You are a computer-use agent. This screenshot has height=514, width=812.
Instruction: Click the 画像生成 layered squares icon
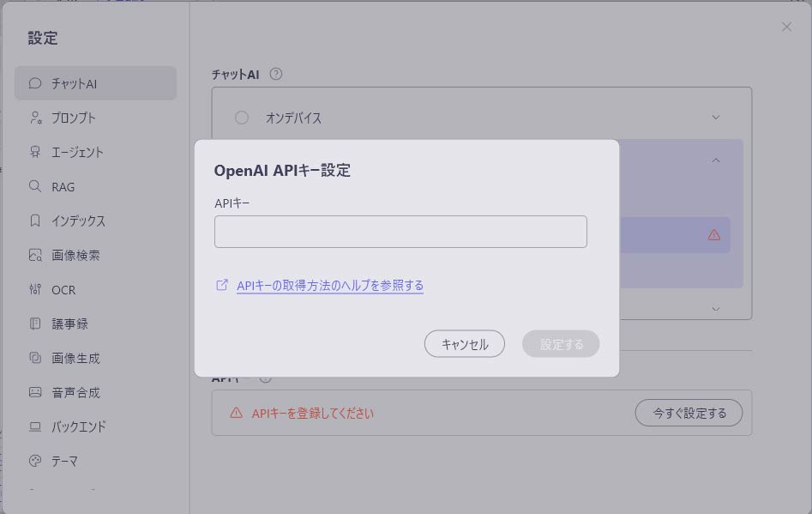coord(34,358)
